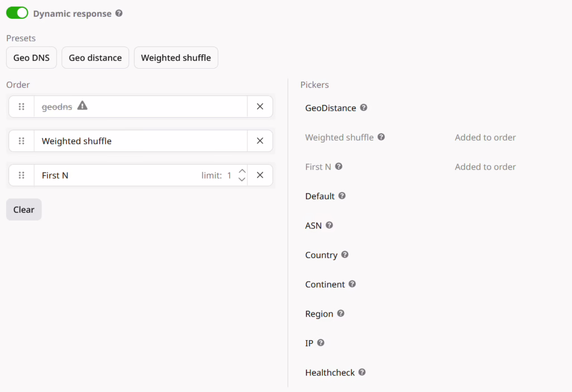Click help icon next to Dynamic response
This screenshot has width=572, height=392.
tap(119, 13)
